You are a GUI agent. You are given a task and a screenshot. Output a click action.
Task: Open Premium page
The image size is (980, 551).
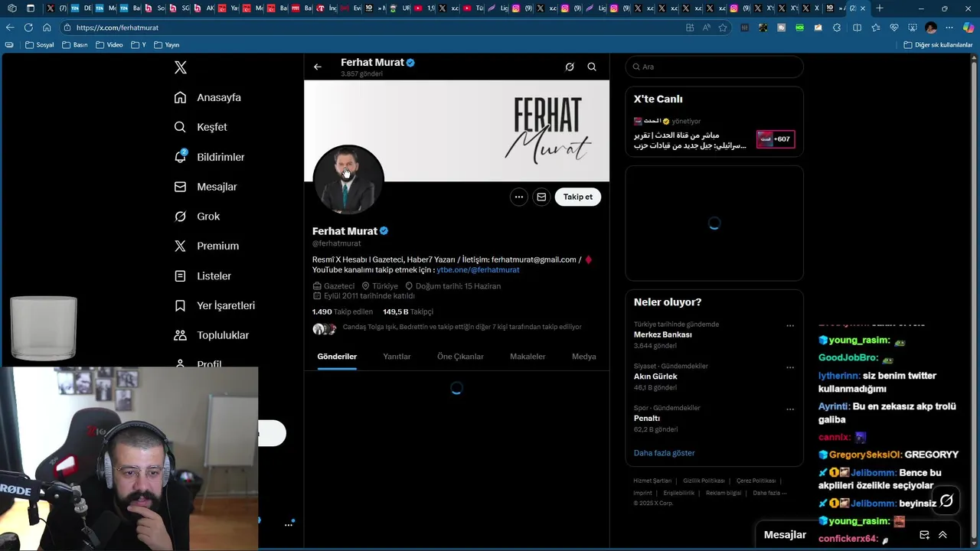pyautogui.click(x=206, y=246)
